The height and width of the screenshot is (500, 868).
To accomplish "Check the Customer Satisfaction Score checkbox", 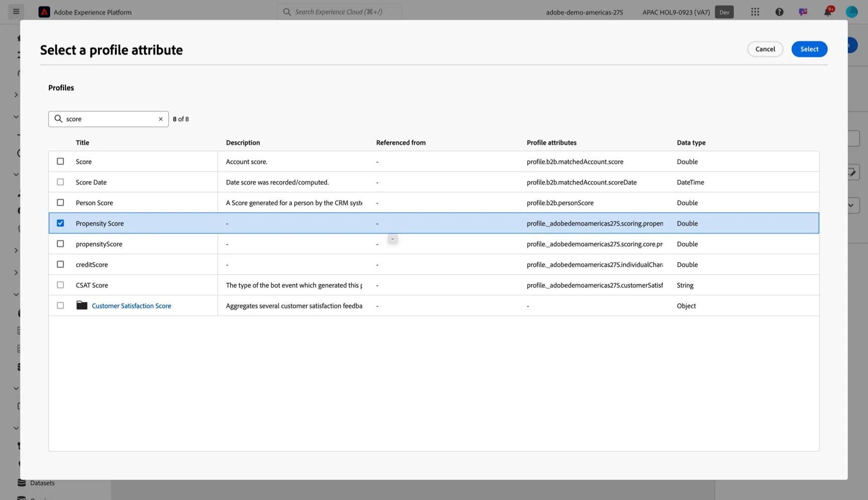I will click(60, 306).
